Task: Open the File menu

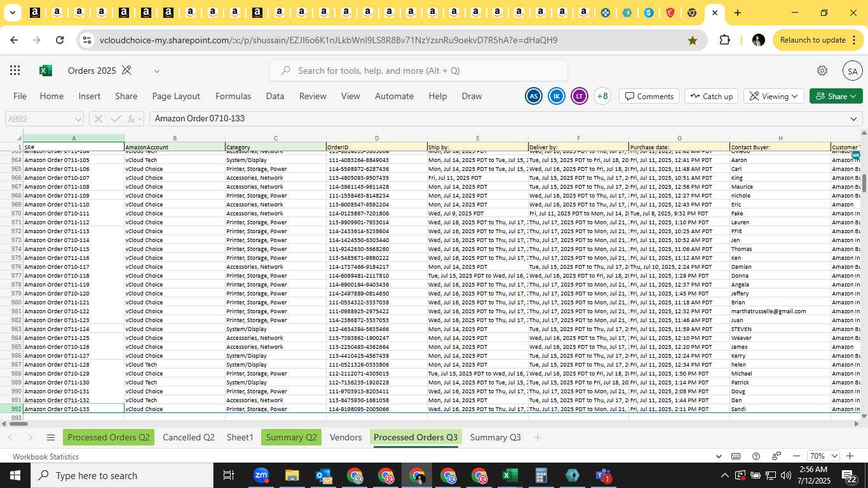Action: (x=20, y=96)
